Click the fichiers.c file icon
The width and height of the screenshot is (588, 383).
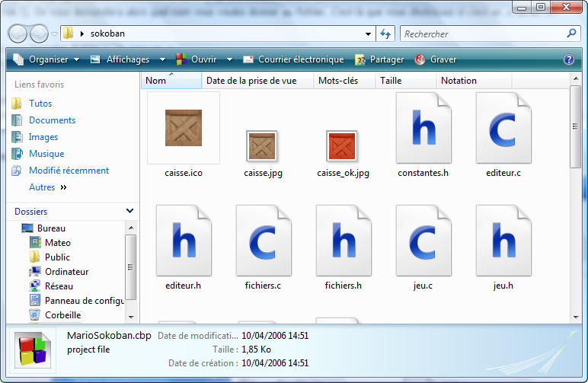264,241
